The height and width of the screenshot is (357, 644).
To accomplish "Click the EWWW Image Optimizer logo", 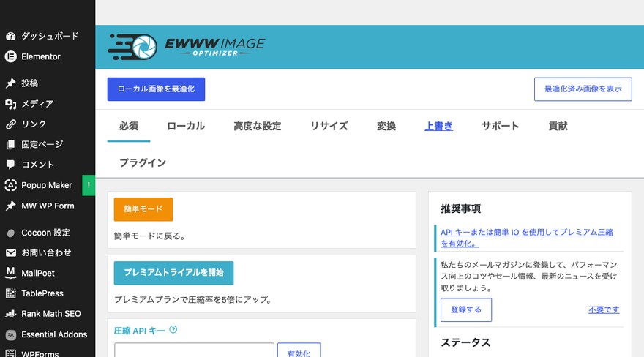I will coord(187,47).
